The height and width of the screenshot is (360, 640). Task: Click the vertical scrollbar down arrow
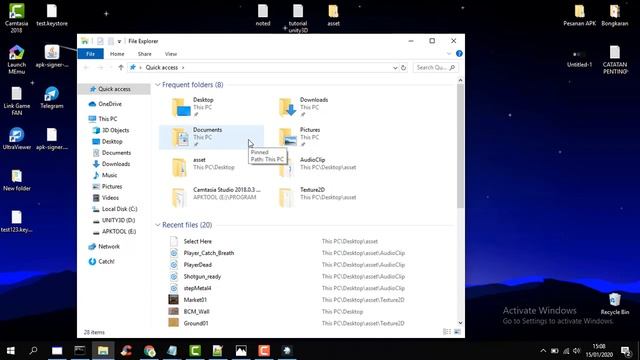(x=460, y=323)
